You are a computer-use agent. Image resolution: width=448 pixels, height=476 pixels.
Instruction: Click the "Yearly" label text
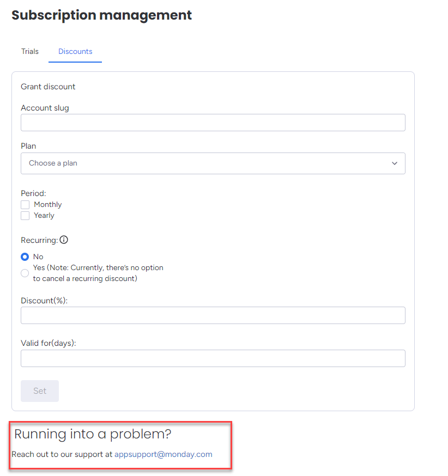(x=44, y=216)
